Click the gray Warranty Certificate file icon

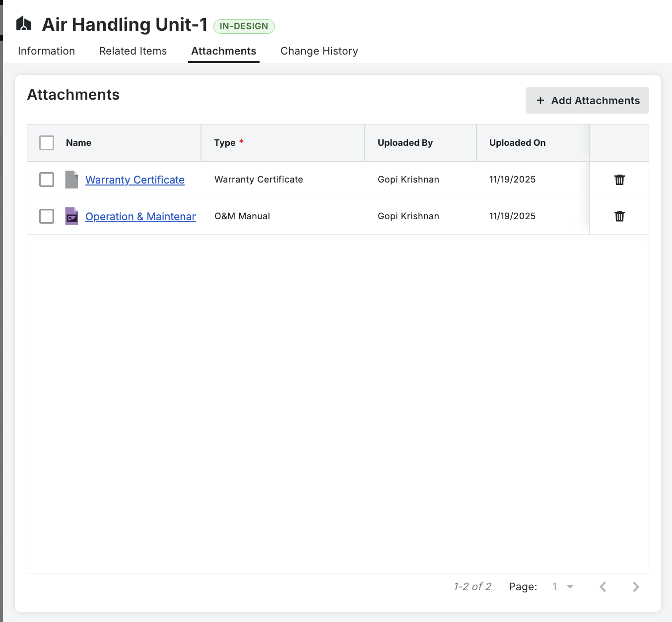point(71,180)
